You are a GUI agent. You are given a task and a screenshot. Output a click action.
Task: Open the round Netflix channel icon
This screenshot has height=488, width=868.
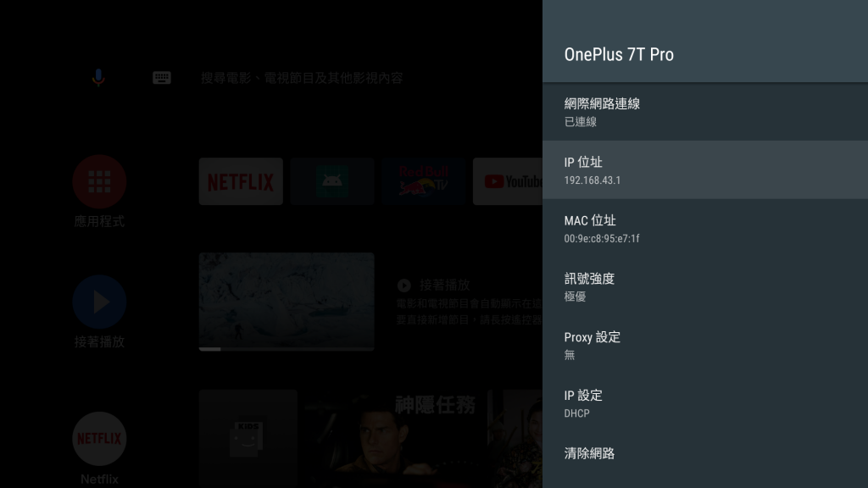[100, 439]
